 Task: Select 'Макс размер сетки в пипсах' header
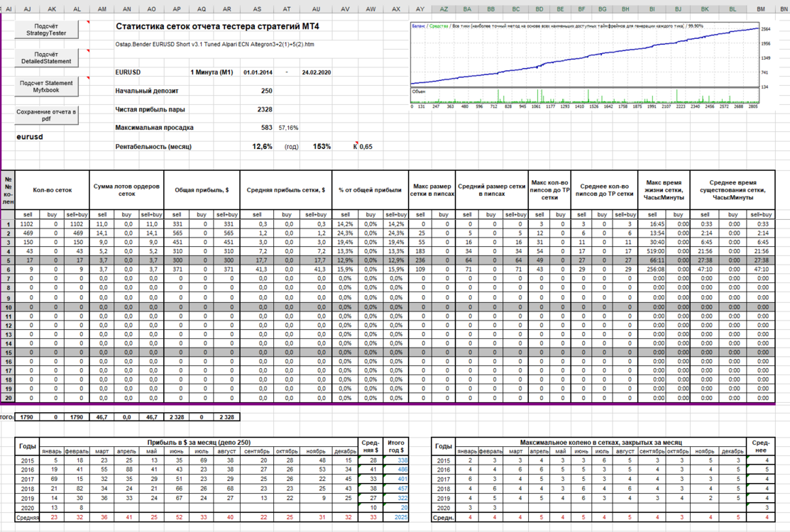coord(432,190)
